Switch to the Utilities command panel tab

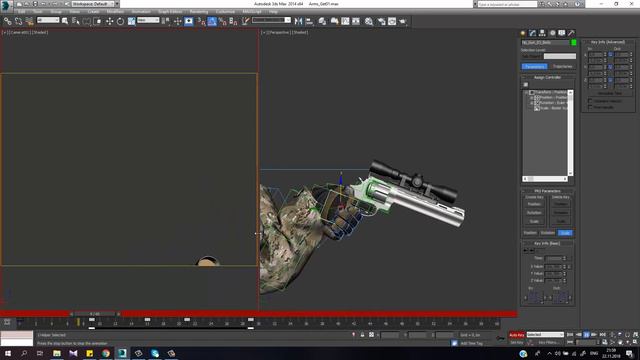571,33
